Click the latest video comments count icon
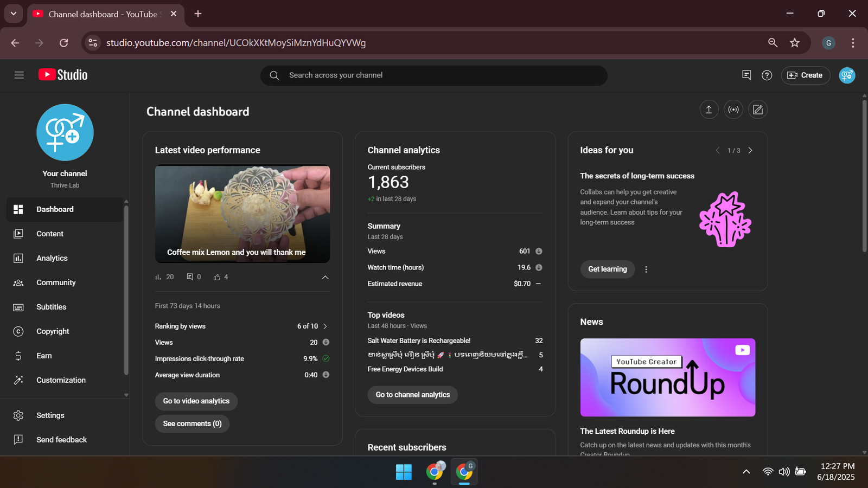 (190, 277)
